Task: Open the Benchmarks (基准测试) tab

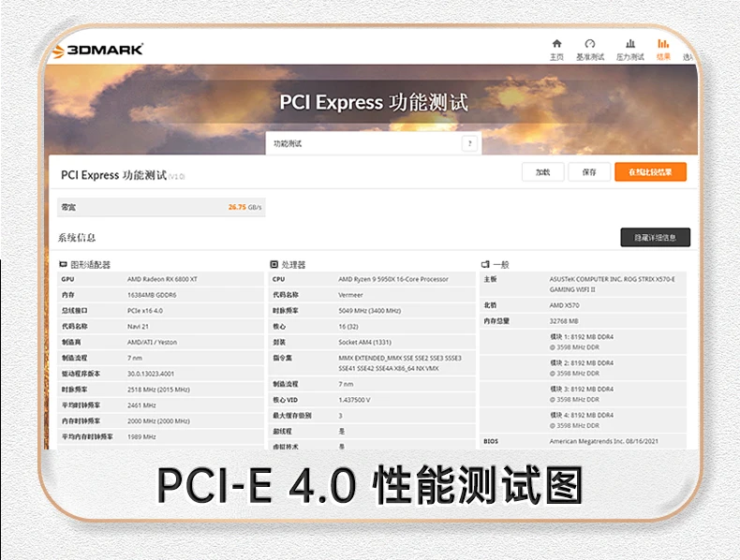Action: [x=590, y=50]
